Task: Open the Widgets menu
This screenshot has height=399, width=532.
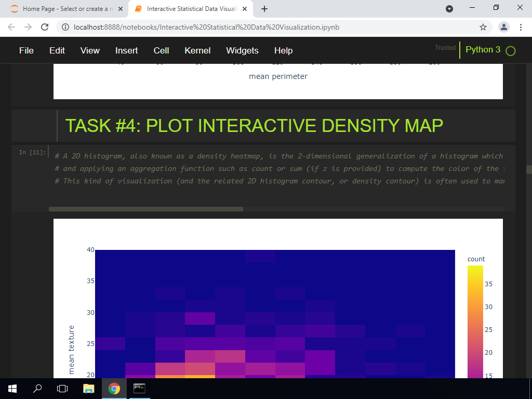Action: click(242, 50)
